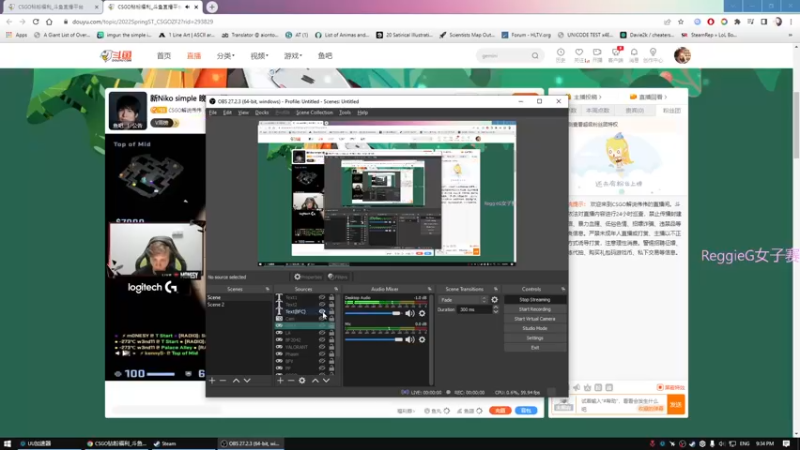Click the Stop Streaming button
The height and width of the screenshot is (450, 800).
pos(535,299)
